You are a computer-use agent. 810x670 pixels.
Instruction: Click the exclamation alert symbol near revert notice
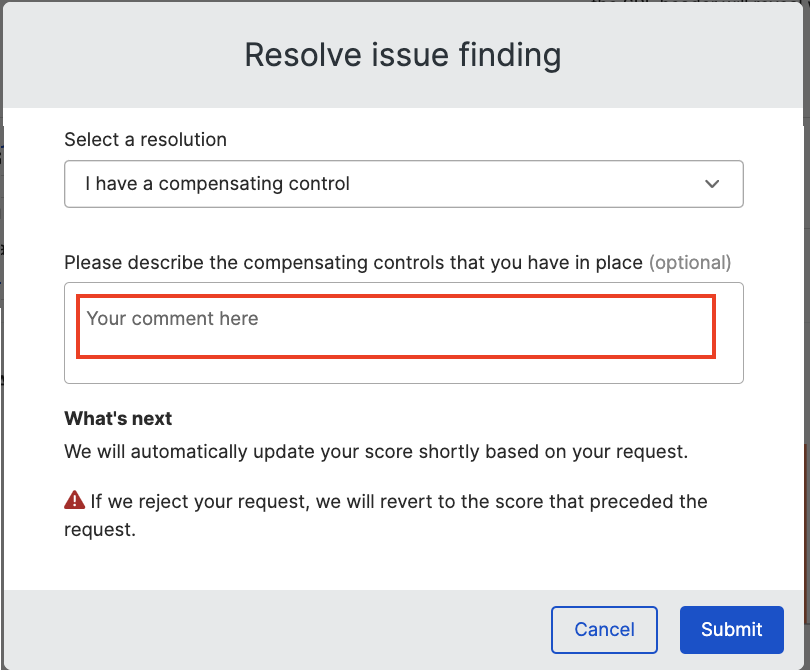pos(76,500)
